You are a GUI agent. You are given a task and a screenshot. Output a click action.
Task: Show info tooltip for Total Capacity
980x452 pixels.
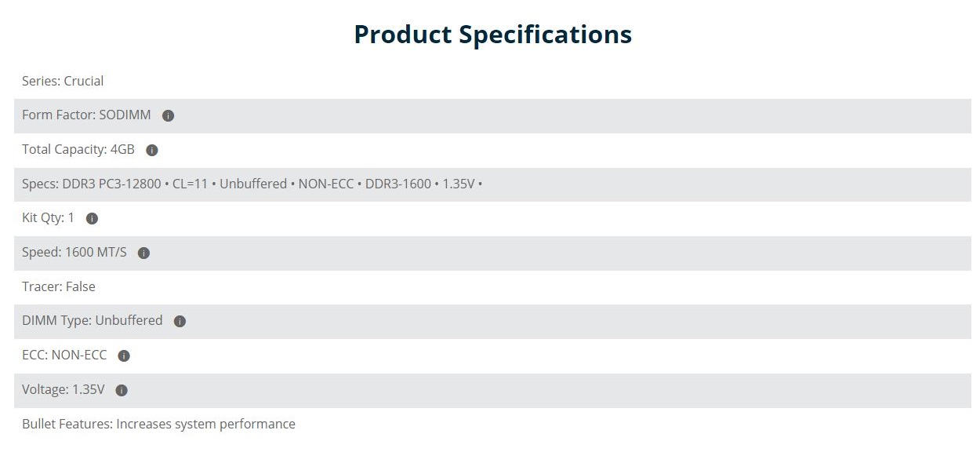[152, 150]
